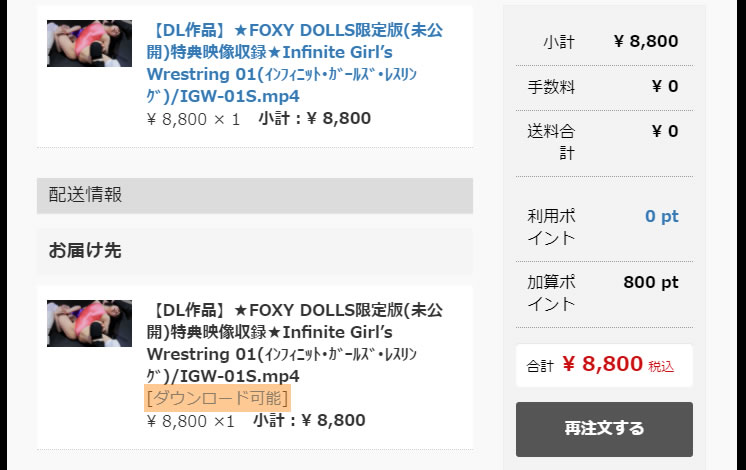Image resolution: width=746 pixels, height=470 pixels.
Task: Select the お届け先 heading
Action: click(x=85, y=250)
